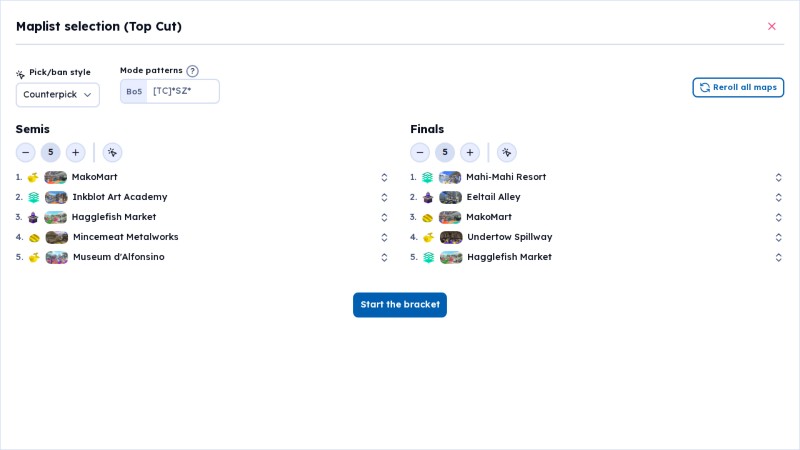Select Mahi-Mahi Resort map name
Viewport: 800px width, 450px height.
click(x=506, y=177)
